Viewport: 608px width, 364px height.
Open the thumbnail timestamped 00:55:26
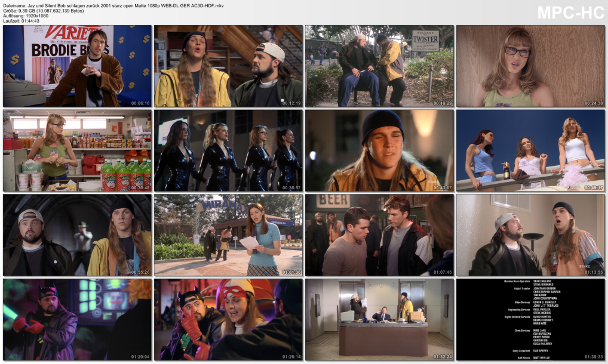pos(77,235)
